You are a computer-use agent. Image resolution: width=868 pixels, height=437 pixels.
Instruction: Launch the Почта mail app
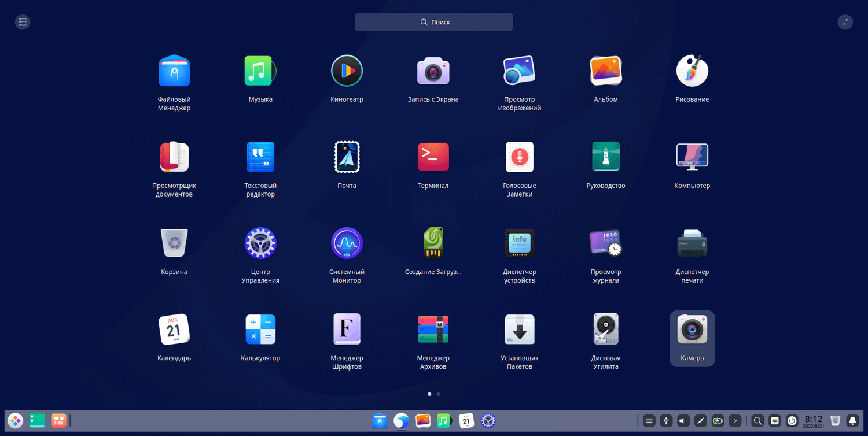[x=347, y=157]
